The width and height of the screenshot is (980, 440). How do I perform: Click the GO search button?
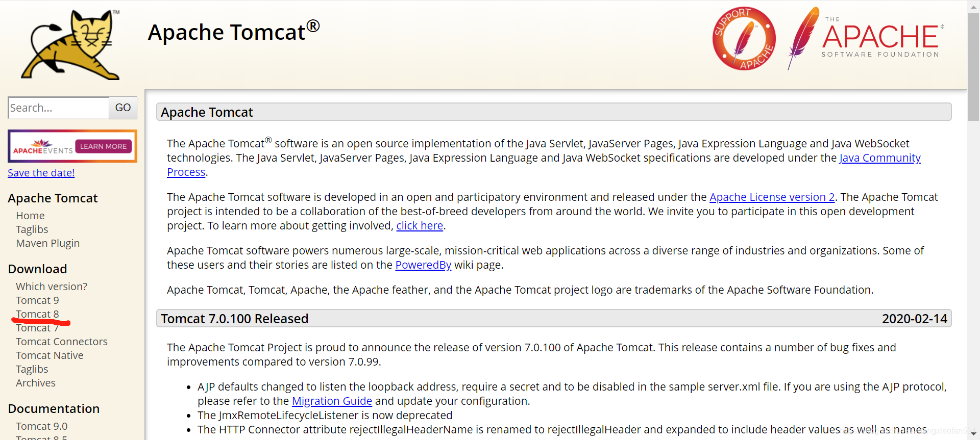click(x=123, y=108)
